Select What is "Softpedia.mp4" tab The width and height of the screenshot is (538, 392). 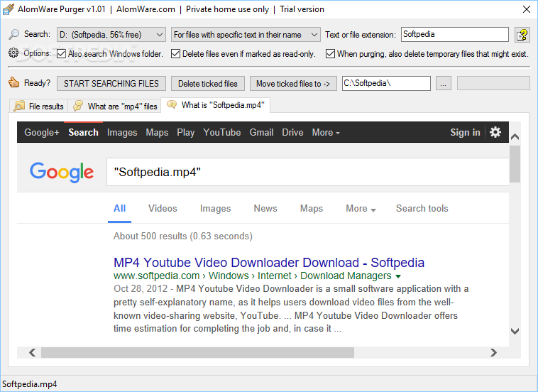point(216,105)
